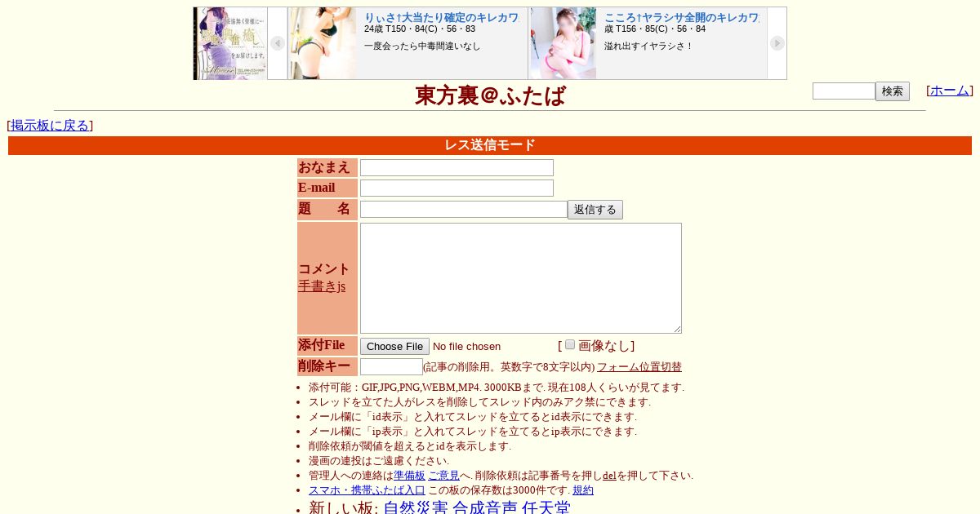Open スマホ・携帯ふたば入口 link

(x=367, y=490)
